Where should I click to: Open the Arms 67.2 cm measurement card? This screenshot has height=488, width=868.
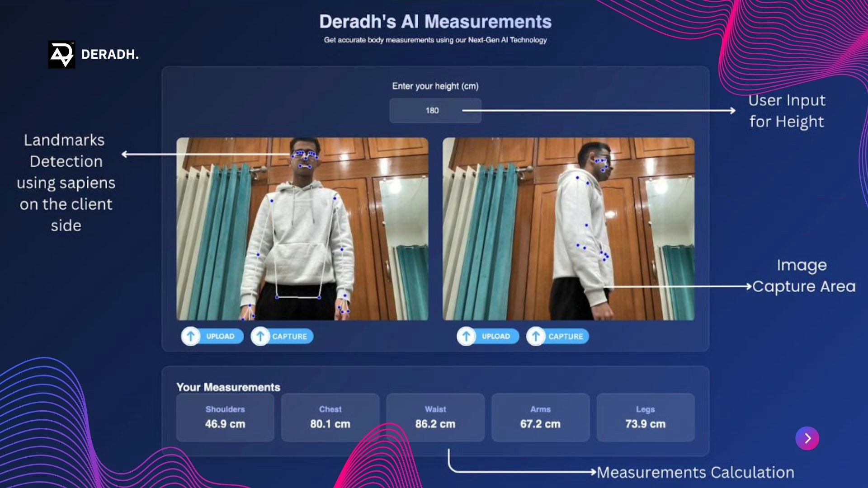[540, 417]
